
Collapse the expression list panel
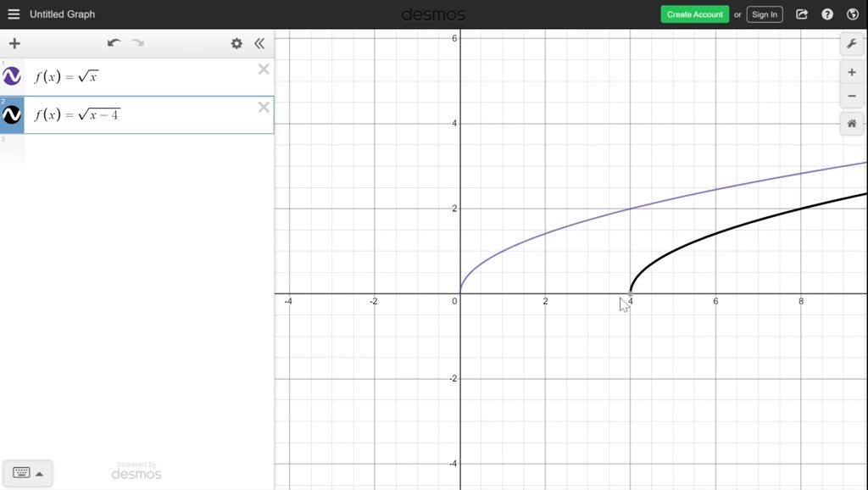[259, 44]
